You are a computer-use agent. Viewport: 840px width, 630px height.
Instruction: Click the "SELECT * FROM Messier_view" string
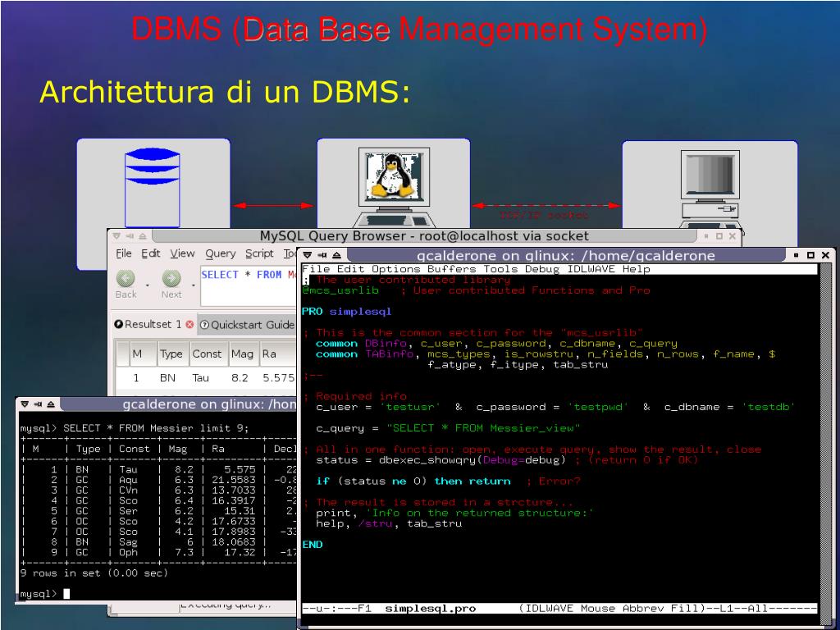[x=483, y=428]
